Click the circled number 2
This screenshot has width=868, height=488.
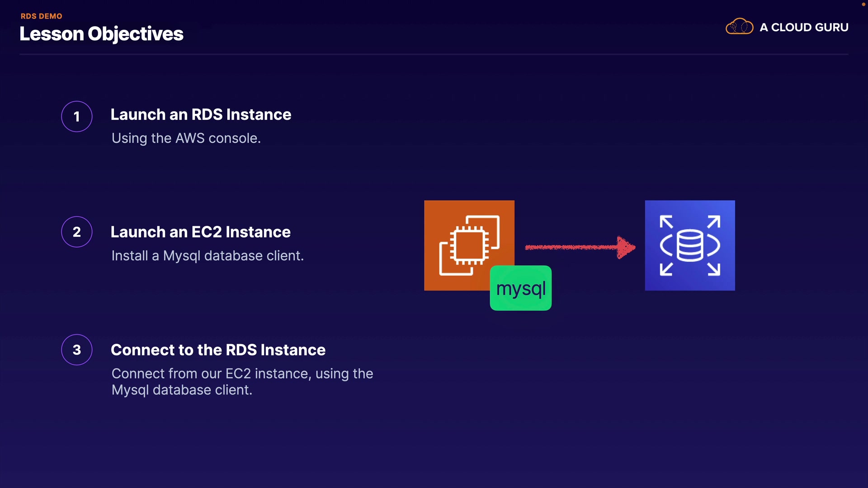[77, 232]
